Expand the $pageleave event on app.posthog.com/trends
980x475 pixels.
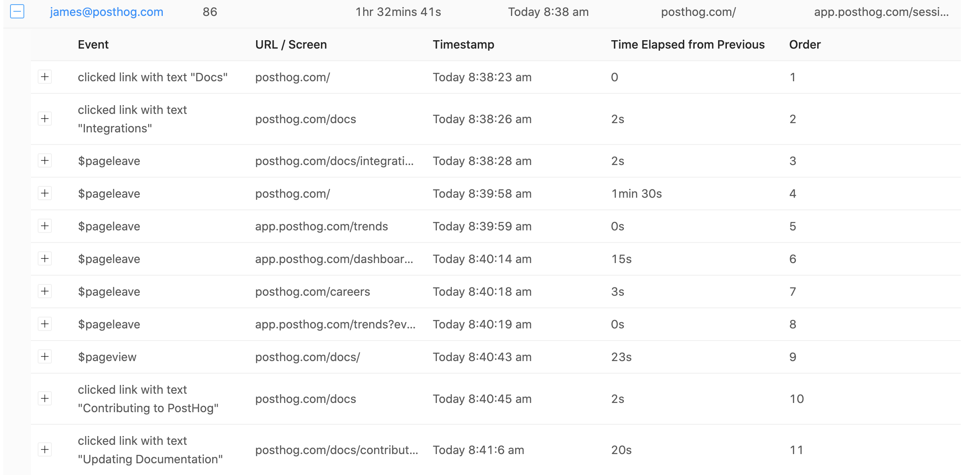45,226
